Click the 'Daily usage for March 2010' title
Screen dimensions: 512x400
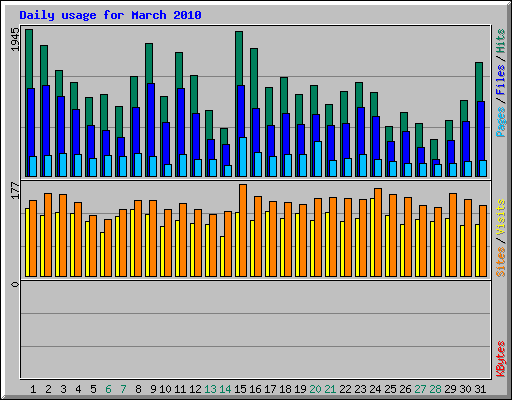110,16
